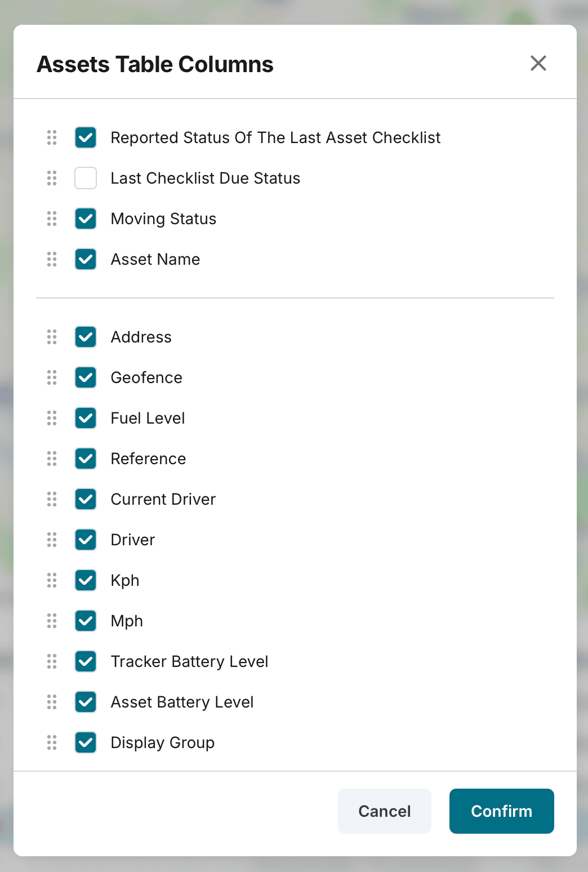Image resolution: width=588 pixels, height=872 pixels.
Task: Click drag handle for Tracker Battery Level
Action: 52,661
